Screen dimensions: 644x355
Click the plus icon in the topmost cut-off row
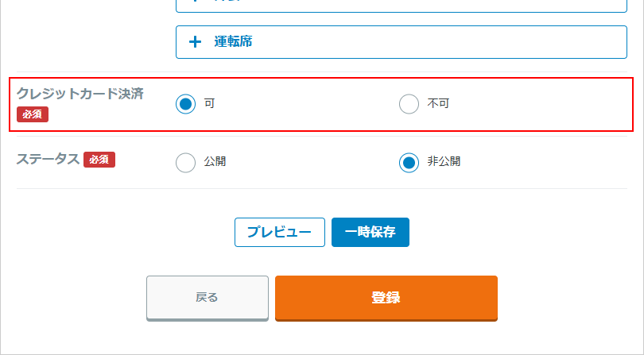pos(196,2)
